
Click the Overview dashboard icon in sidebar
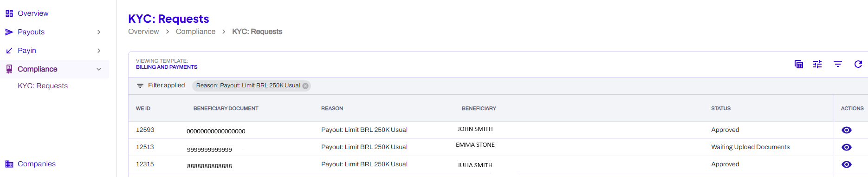click(9, 13)
